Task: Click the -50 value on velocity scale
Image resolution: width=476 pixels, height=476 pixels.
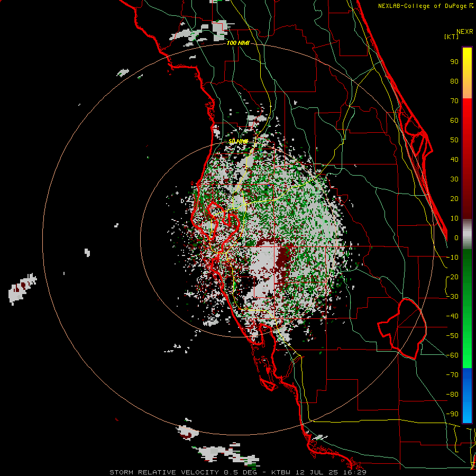Action: click(452, 336)
